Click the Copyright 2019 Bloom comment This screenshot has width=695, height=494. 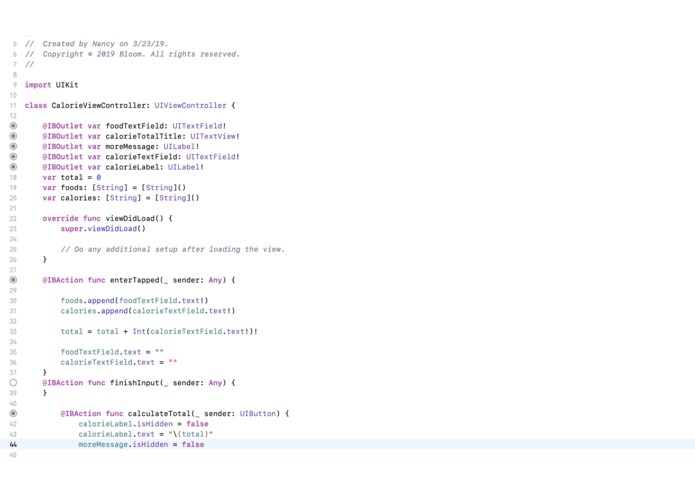(132, 54)
